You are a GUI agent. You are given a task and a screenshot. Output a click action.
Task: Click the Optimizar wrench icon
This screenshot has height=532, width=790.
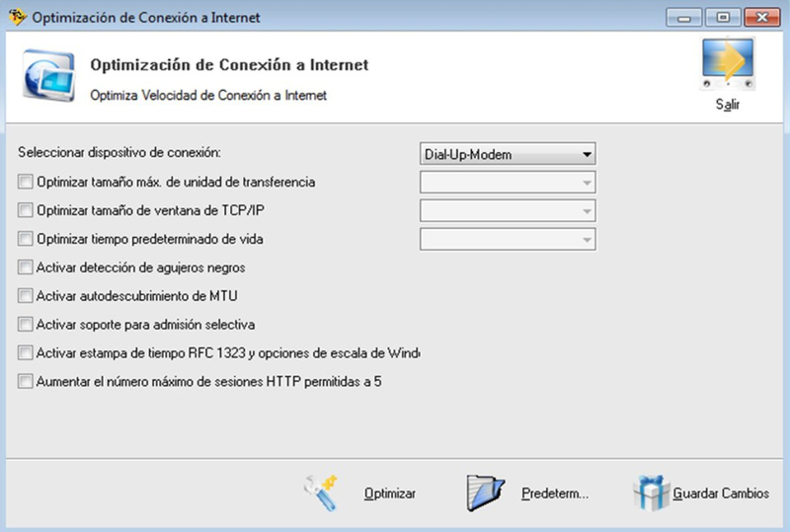point(321,493)
